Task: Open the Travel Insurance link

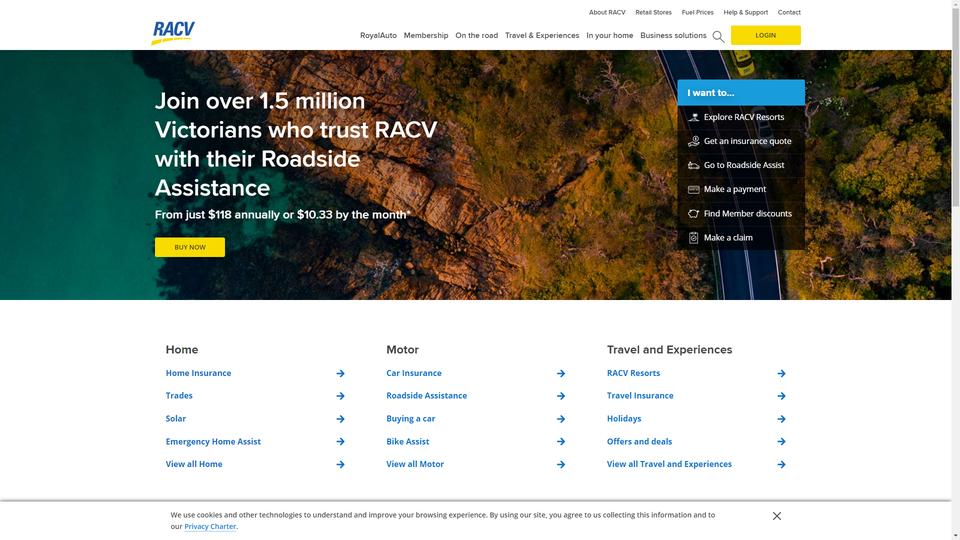Action: (640, 396)
